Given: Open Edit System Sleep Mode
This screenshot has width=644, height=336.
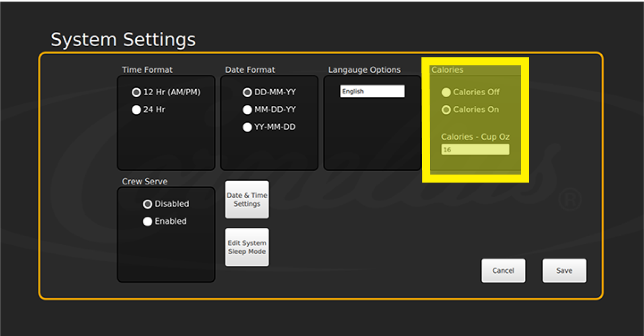Looking at the screenshot, I should click(x=247, y=247).
